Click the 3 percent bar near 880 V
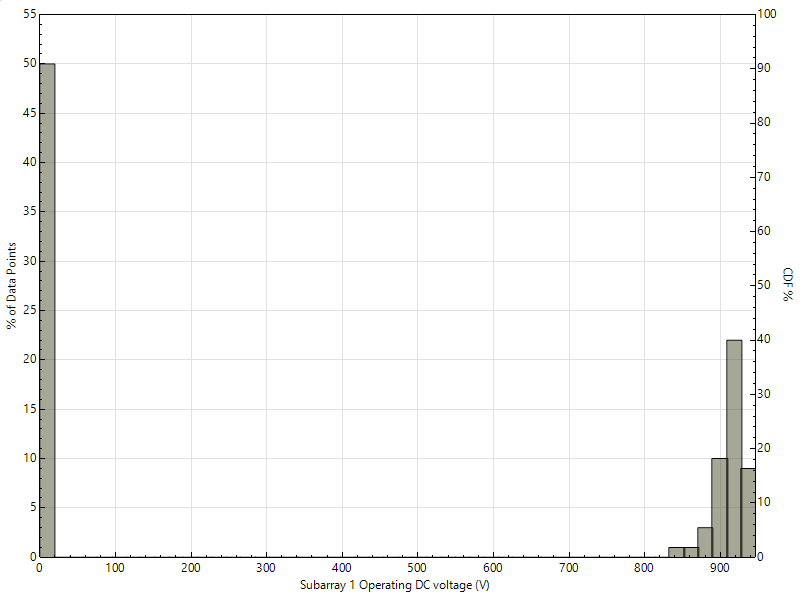 tap(705, 542)
